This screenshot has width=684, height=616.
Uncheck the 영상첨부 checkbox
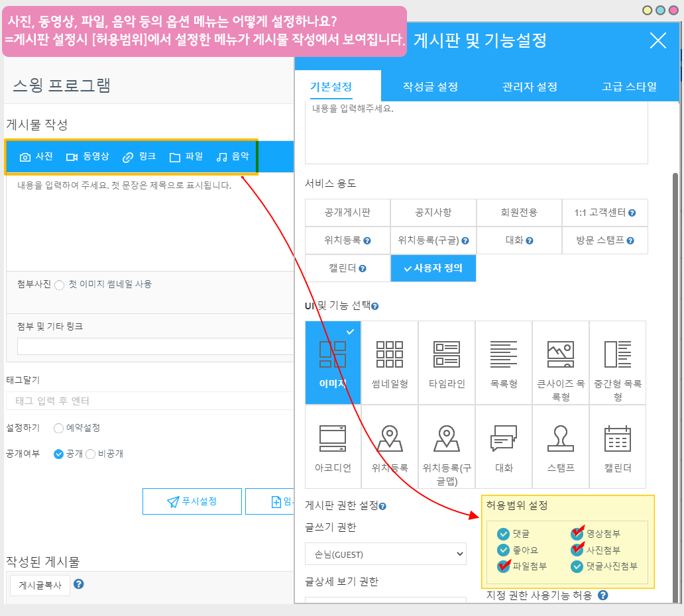[577, 533]
